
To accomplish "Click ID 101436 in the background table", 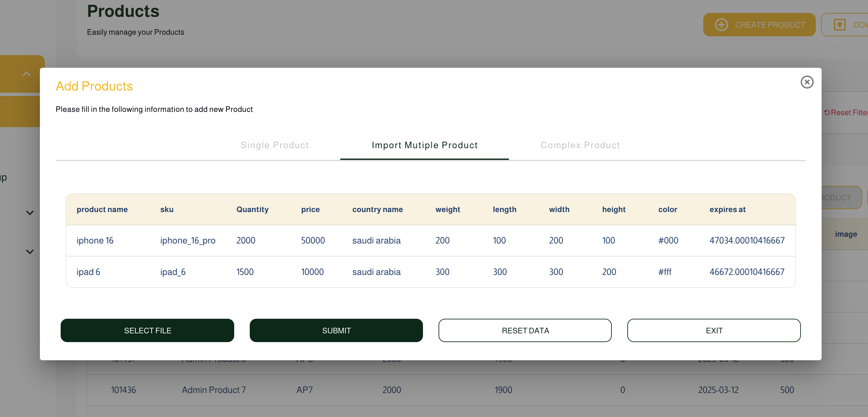I will click(x=123, y=390).
